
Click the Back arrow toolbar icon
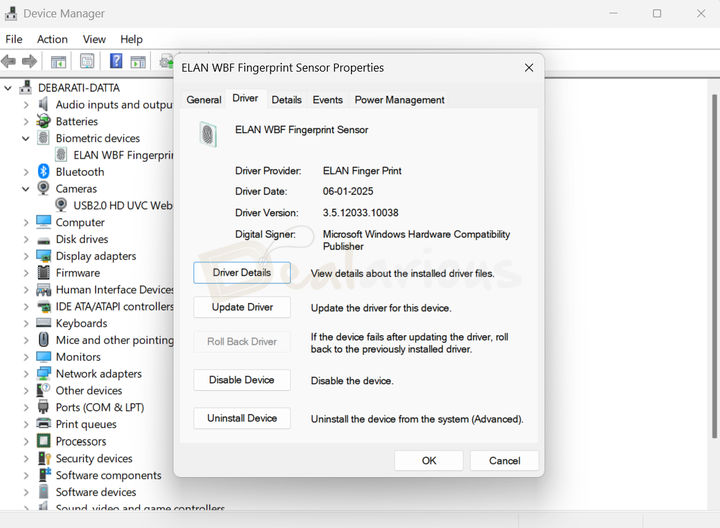9,61
